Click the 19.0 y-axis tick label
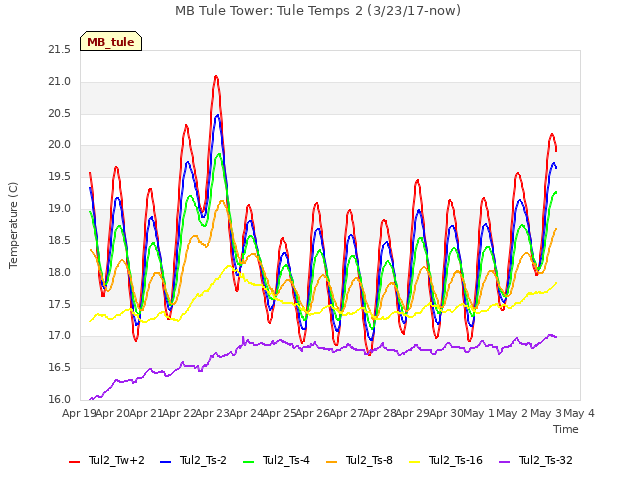 [x=60, y=209]
